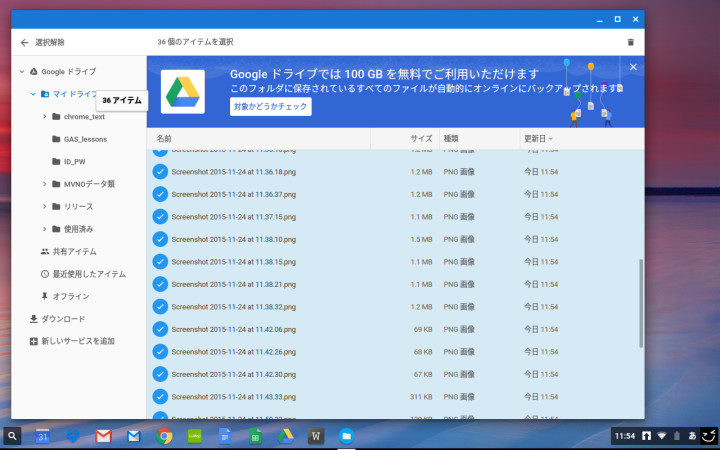720x450 pixels.
Task: Click 選択解除 to clear selection
Action: (50, 43)
